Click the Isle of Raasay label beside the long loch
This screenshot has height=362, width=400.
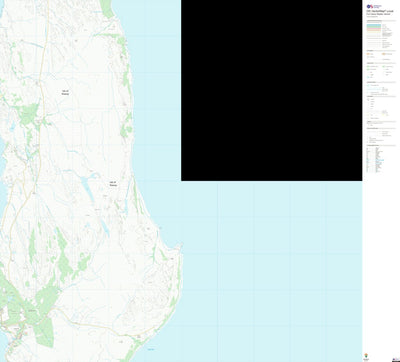tap(113, 183)
